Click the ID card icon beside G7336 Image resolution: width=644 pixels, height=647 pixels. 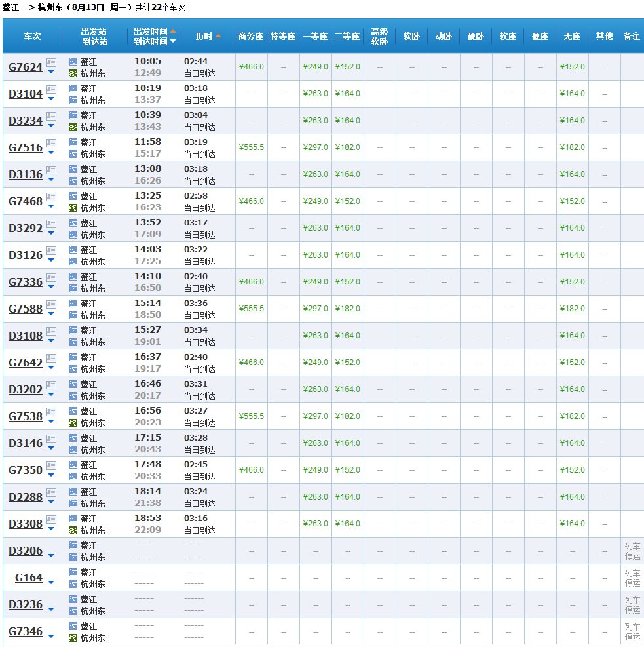[51, 277]
